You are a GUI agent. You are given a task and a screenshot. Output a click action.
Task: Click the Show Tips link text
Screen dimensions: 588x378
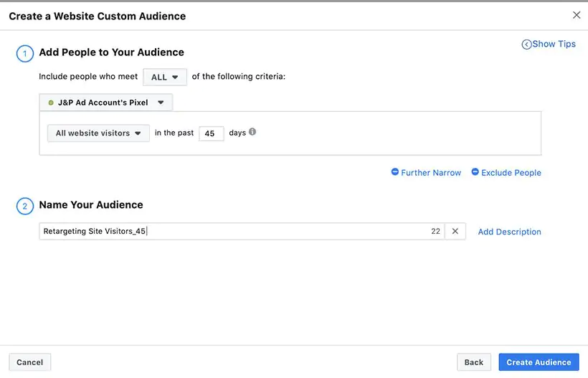pos(554,44)
